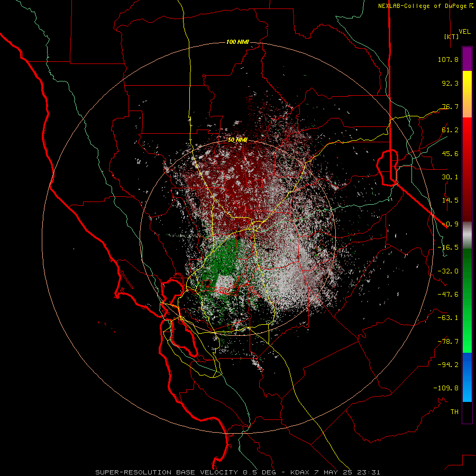Click the -16.5 velocity scale value

tap(448, 248)
